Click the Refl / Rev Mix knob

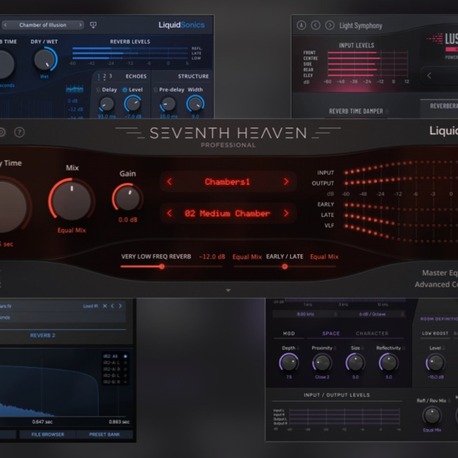432,415
